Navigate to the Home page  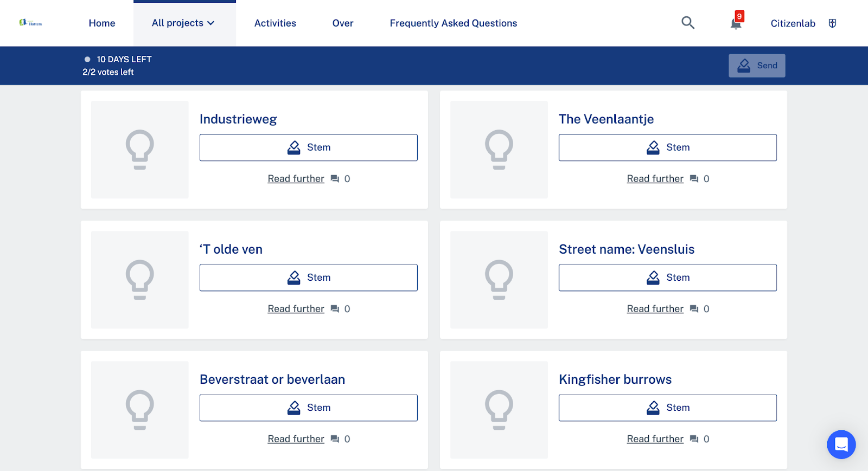(x=102, y=23)
